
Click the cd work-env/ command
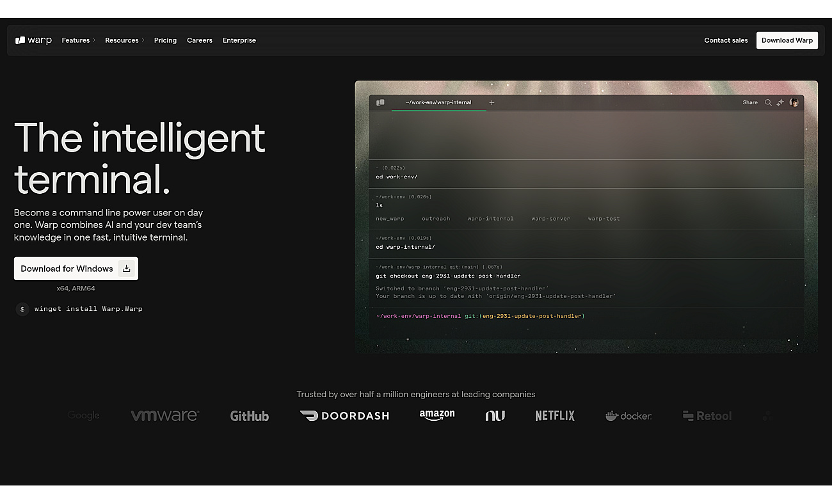click(x=397, y=177)
